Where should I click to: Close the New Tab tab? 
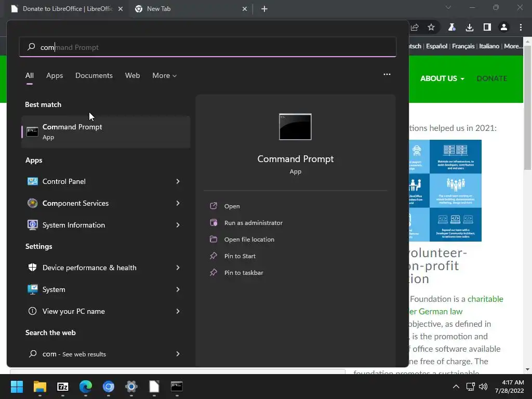click(245, 9)
